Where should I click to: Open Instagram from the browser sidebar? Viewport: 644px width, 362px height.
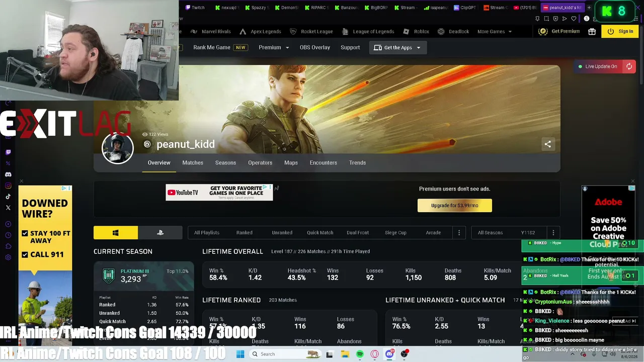point(8,186)
